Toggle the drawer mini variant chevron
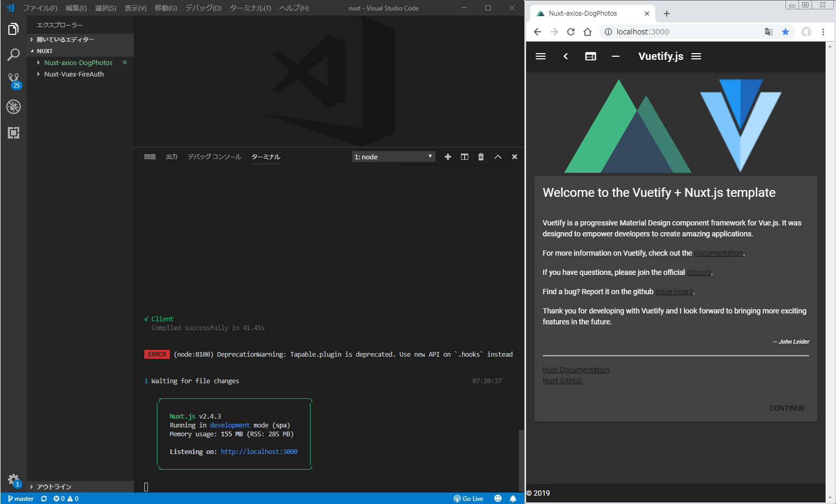 [566, 56]
